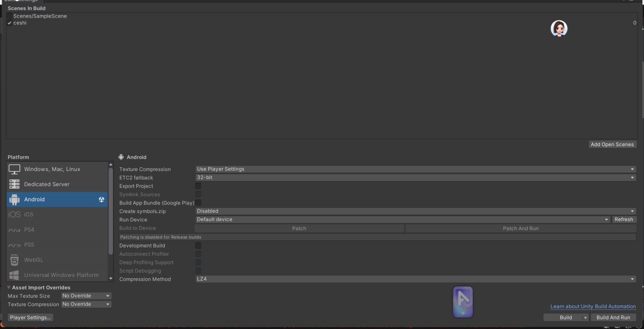Click the Patch button

pyautogui.click(x=299, y=229)
